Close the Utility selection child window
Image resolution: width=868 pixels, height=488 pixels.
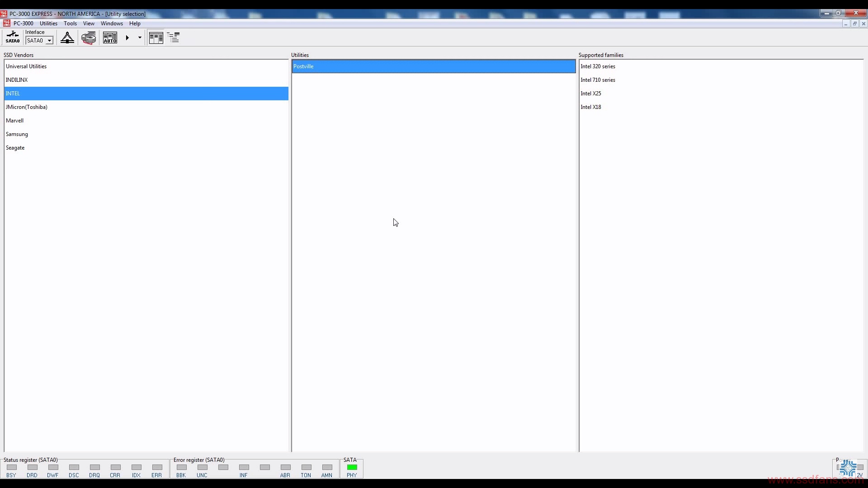(863, 23)
